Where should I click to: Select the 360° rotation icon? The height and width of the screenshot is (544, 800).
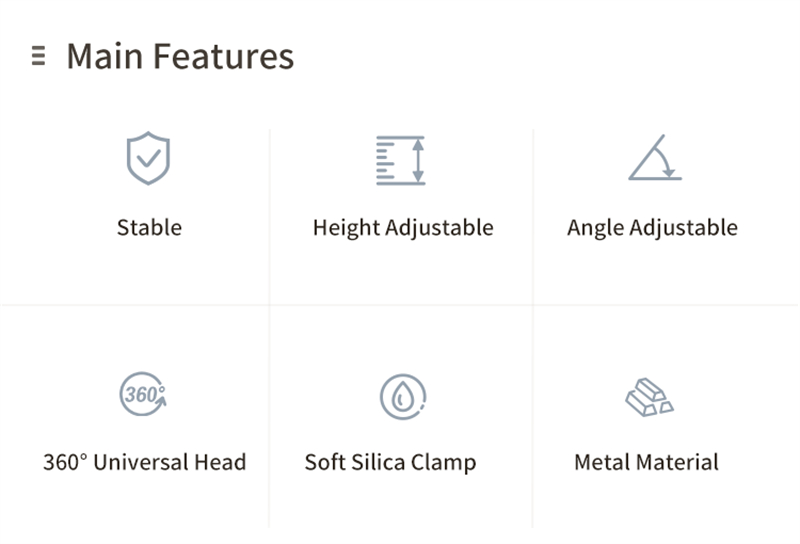pos(143,394)
